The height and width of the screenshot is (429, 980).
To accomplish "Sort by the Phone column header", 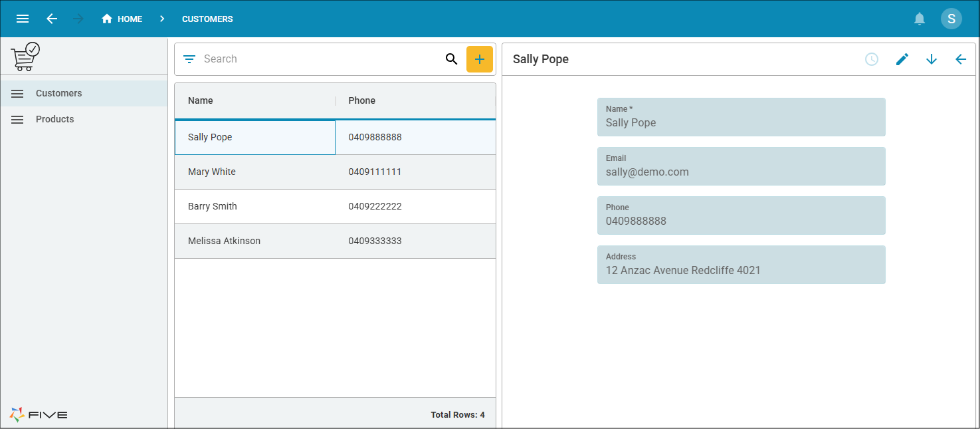I will 362,100.
